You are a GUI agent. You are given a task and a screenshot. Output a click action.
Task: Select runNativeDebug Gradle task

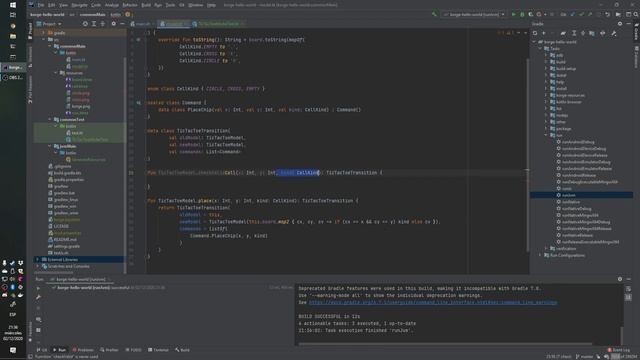(x=576, y=209)
